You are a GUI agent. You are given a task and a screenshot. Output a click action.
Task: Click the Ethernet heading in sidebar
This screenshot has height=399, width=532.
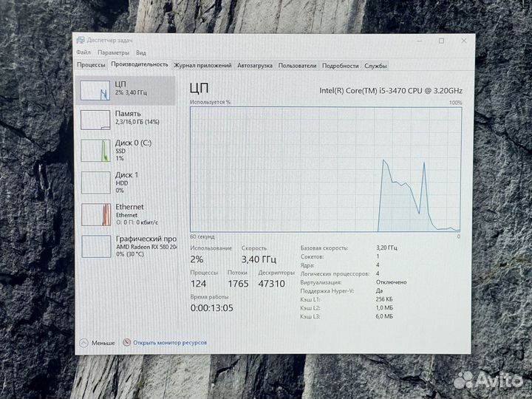129,207
